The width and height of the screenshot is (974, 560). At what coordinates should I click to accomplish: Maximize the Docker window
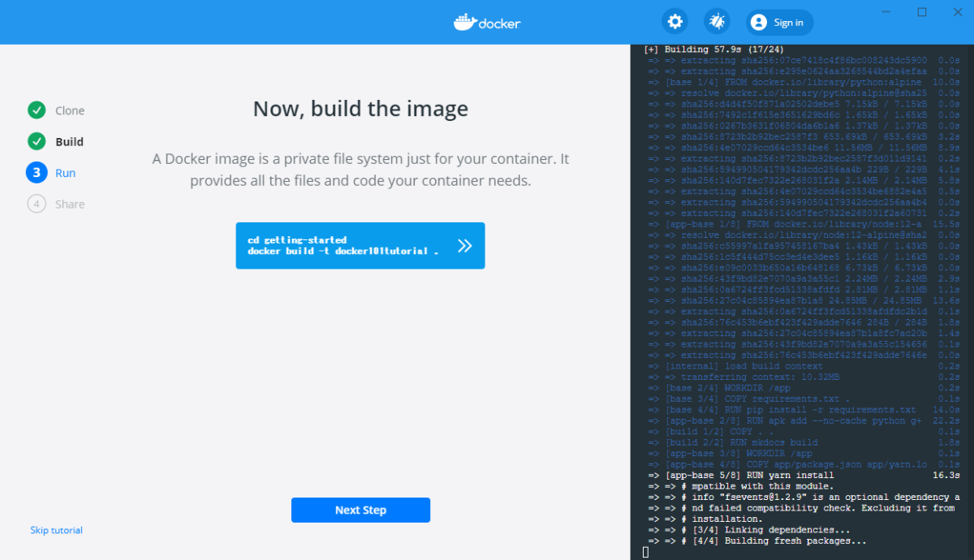[x=922, y=12]
